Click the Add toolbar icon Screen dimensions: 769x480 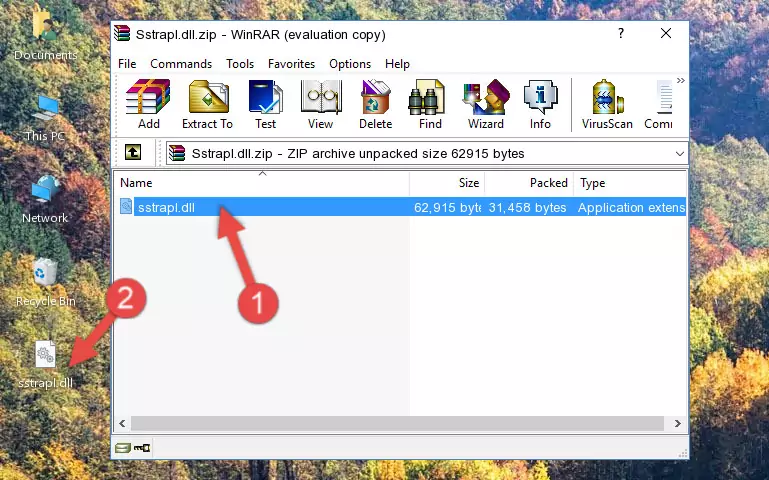pyautogui.click(x=148, y=104)
